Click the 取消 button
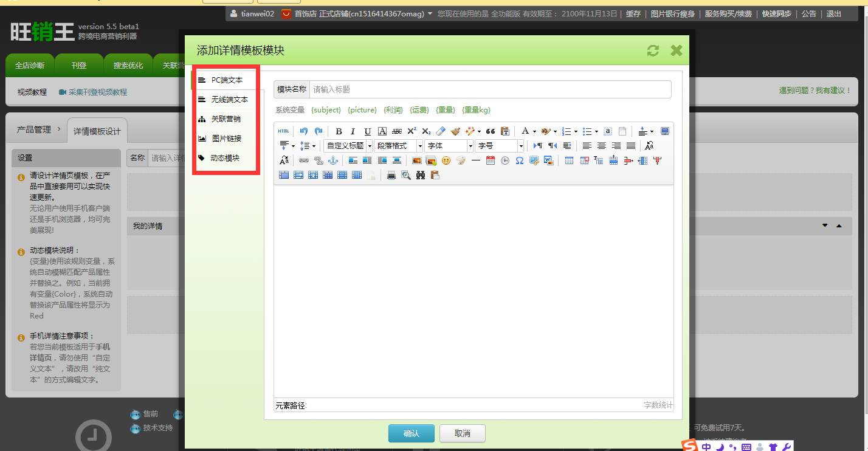Viewport: 868px width, 451px height. pos(463,433)
